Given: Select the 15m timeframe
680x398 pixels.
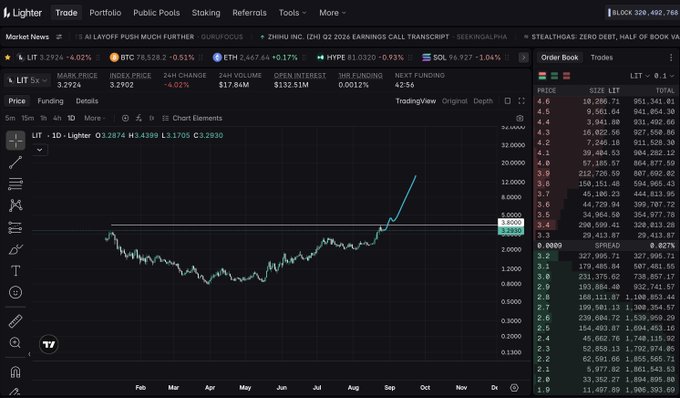Looking at the screenshot, I should coord(27,118).
